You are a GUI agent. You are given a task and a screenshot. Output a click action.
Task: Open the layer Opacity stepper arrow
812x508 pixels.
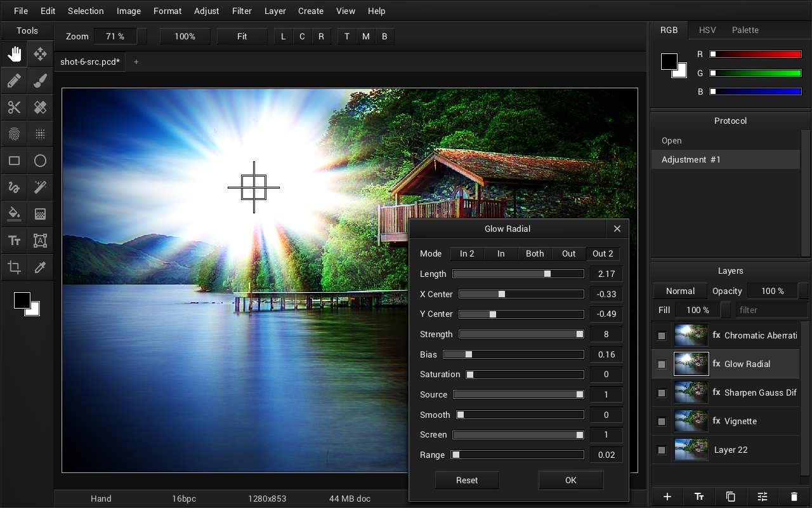pyautogui.click(x=802, y=291)
